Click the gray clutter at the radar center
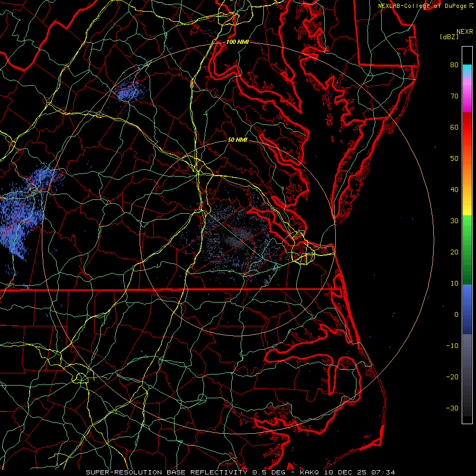476x476 pixels. [238, 237]
